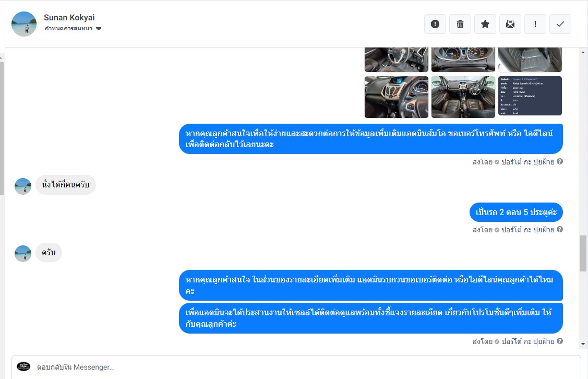Viewport: 588px width, 379px height.
Task: Click sender avatar beside 'นั่งได้กี่คนครับ' message
Action: pos(23,186)
